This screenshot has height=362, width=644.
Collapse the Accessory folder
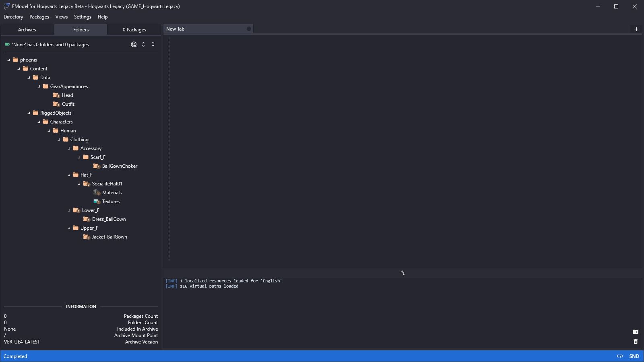(69, 148)
